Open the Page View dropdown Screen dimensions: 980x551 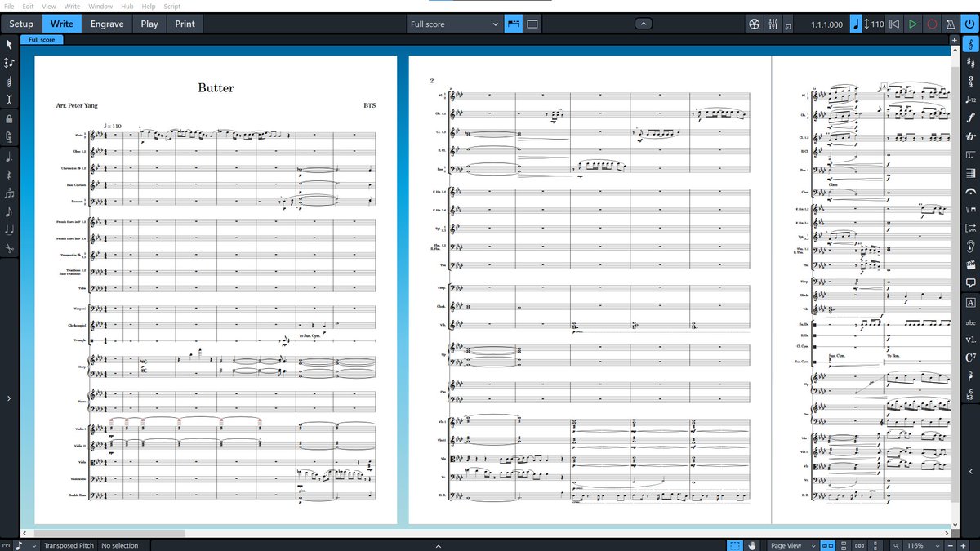(x=792, y=545)
